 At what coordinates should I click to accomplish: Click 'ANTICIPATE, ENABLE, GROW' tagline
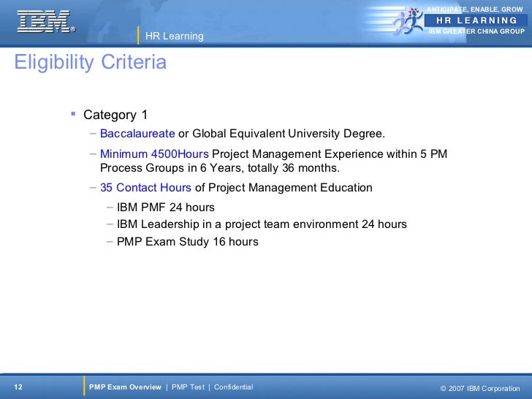point(475,9)
